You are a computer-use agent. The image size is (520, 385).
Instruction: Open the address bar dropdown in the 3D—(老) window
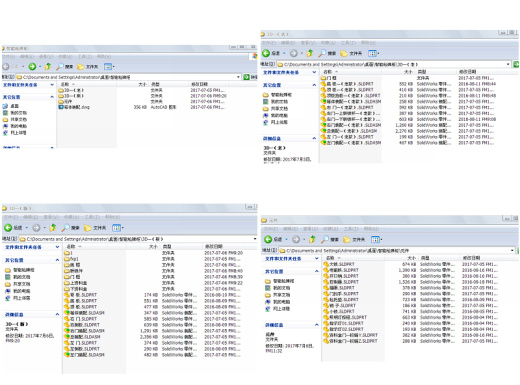(508, 64)
